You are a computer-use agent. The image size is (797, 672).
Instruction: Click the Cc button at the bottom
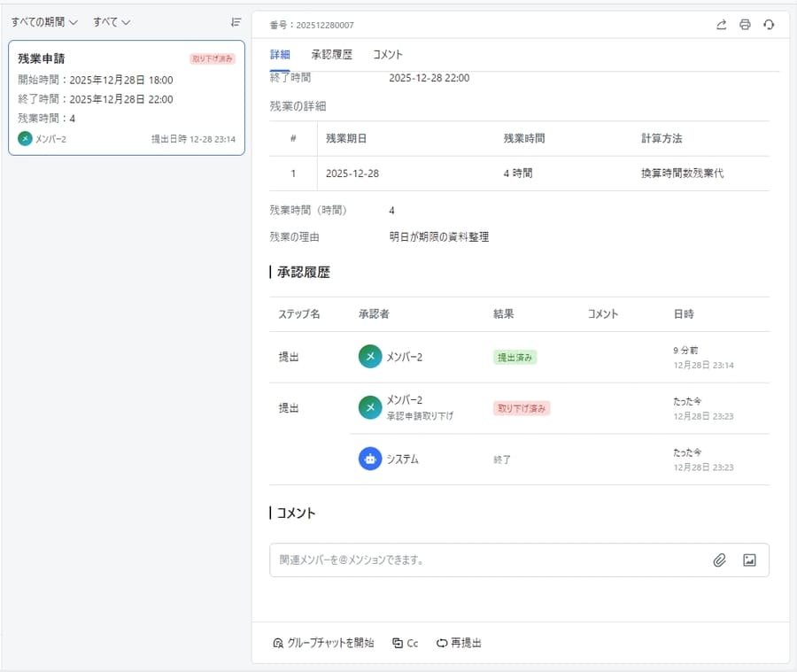pos(404,643)
